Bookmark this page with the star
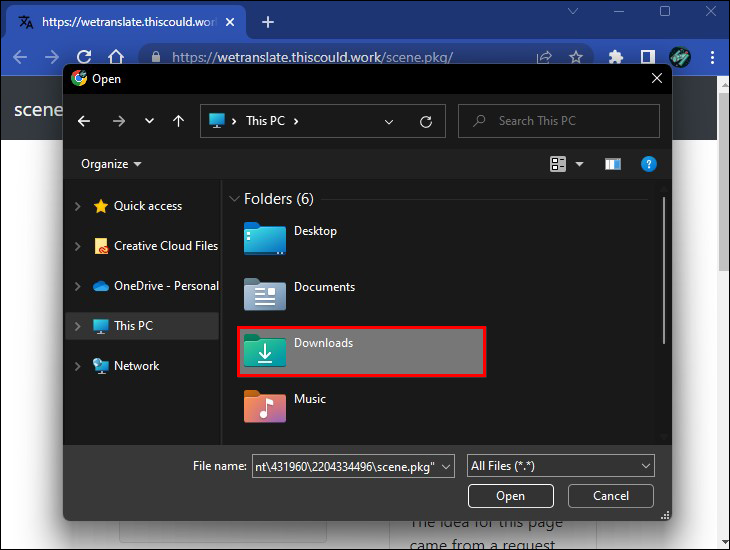This screenshot has width=730, height=550. [576, 57]
